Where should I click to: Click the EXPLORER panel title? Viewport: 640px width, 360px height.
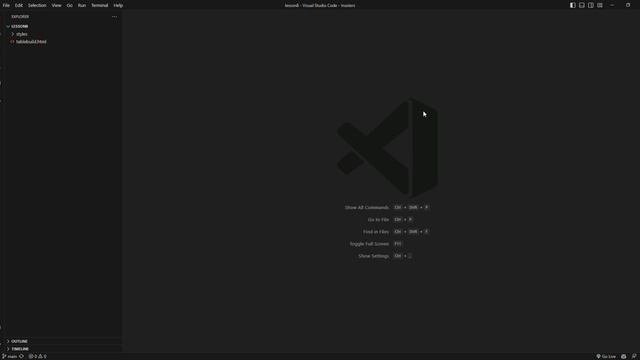[x=20, y=17]
